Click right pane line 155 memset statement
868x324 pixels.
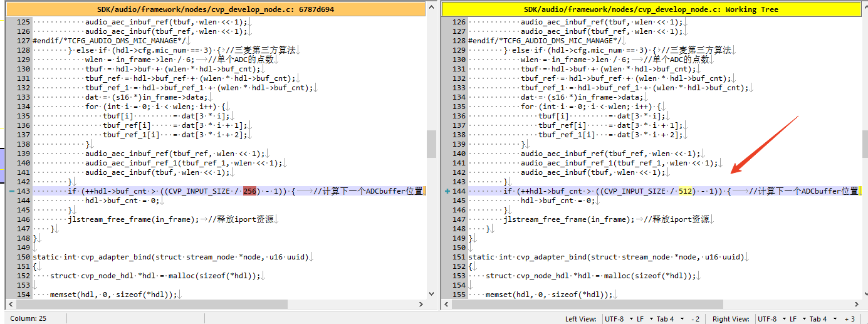click(550, 295)
